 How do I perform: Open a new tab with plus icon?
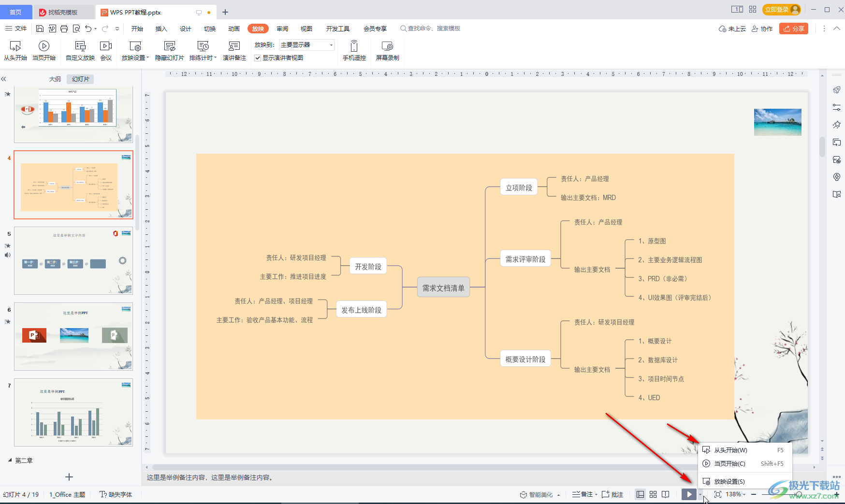pos(225,12)
